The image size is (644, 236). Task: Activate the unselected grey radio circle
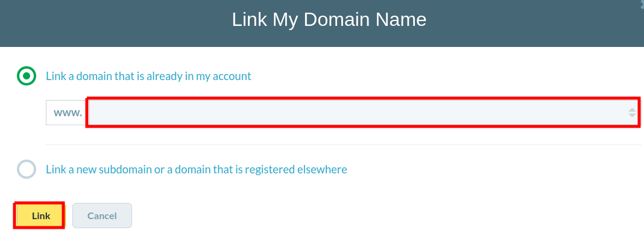tap(27, 169)
